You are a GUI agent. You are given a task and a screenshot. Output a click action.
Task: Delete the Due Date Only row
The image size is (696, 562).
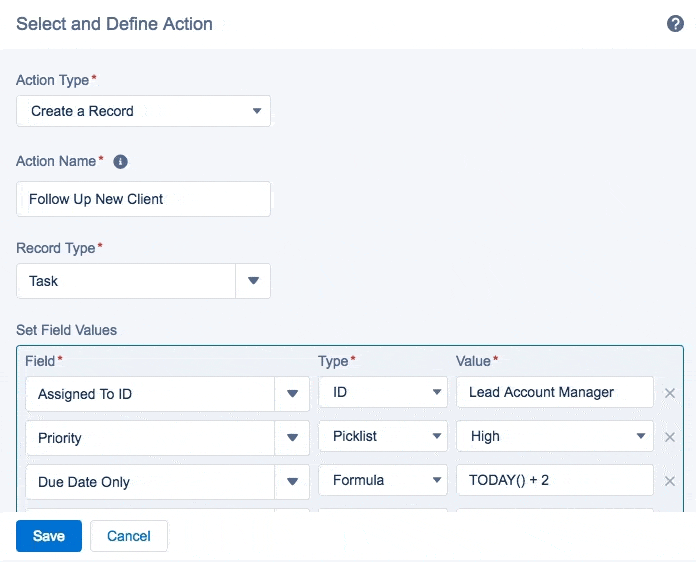pos(670,481)
